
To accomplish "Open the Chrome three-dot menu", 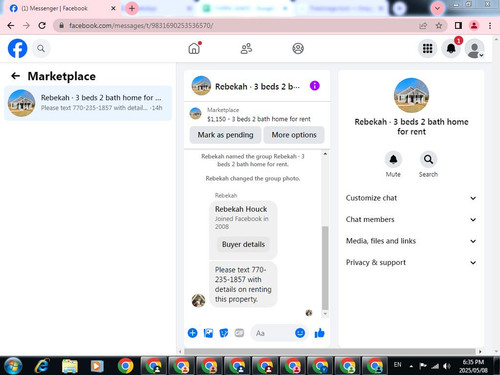I will pyautogui.click(x=490, y=25).
